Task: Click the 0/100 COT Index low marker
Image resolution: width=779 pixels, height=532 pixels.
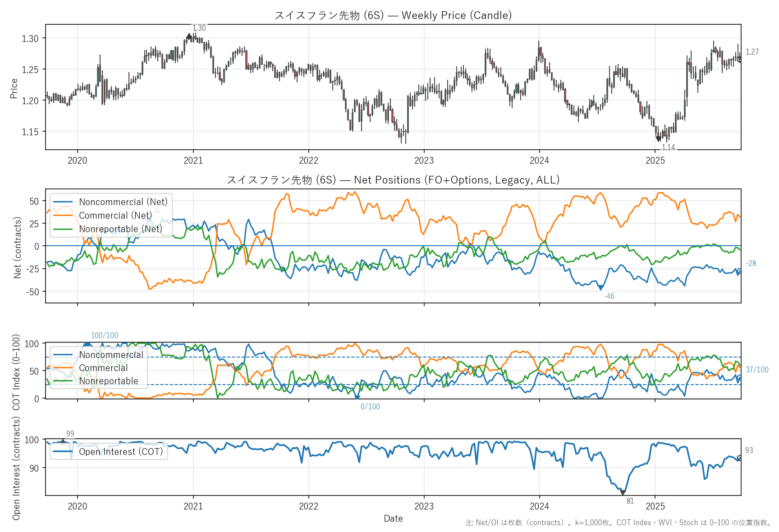Action: coord(357,397)
